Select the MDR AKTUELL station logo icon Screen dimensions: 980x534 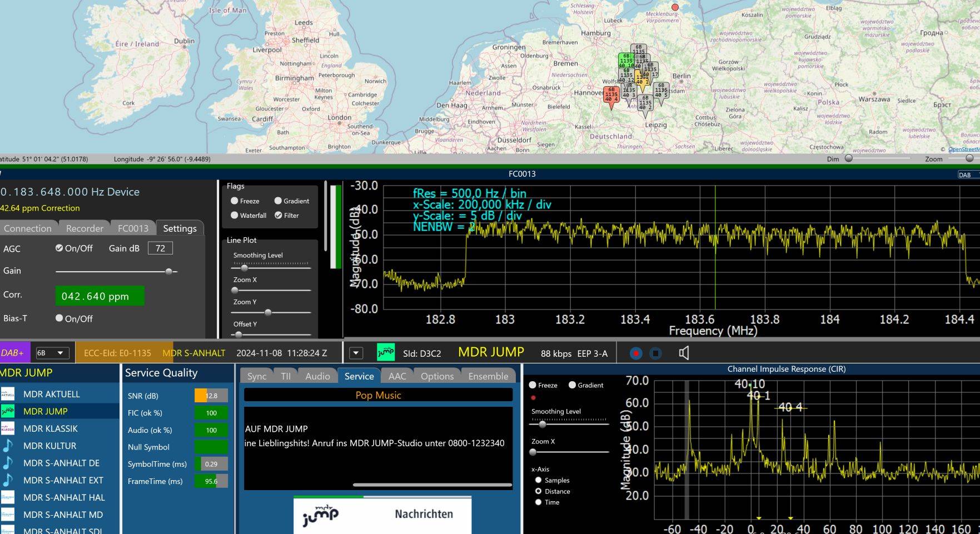pyautogui.click(x=8, y=394)
